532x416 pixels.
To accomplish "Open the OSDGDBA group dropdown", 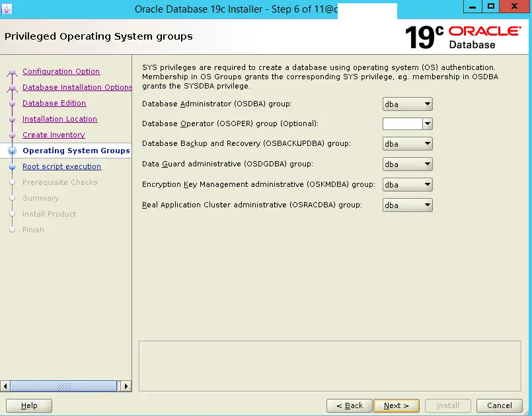I will (408, 164).
